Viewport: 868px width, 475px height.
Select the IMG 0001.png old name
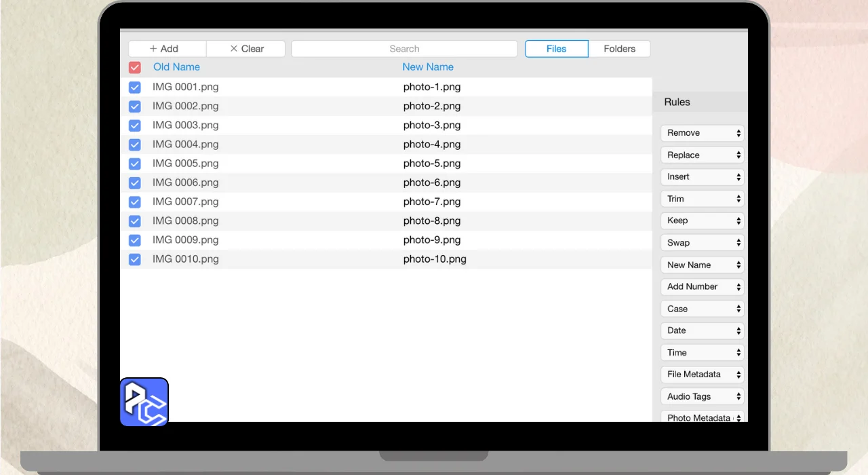(185, 87)
